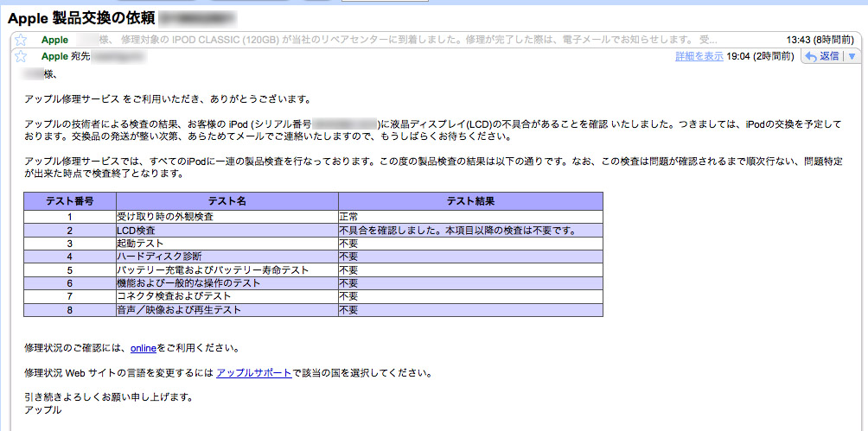The image size is (868, 431).
Task: Click the コネクタ検査およびテスト cell
Action: 227,296
